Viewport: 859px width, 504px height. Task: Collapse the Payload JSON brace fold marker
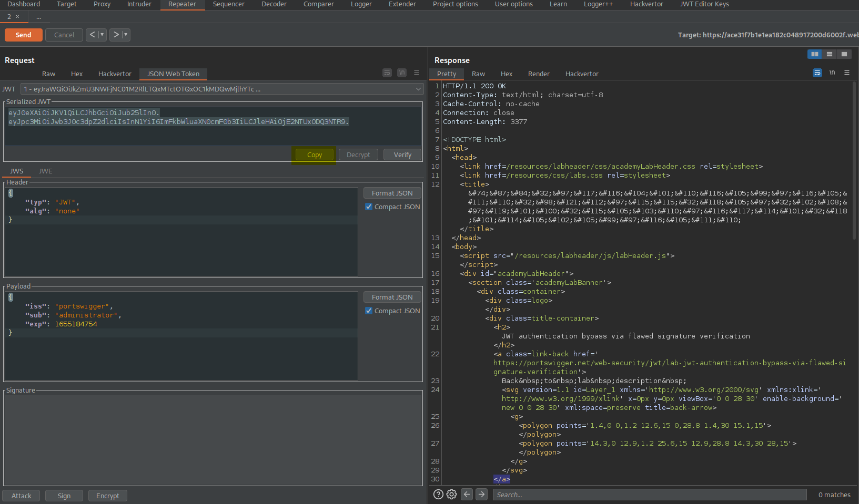click(11, 297)
